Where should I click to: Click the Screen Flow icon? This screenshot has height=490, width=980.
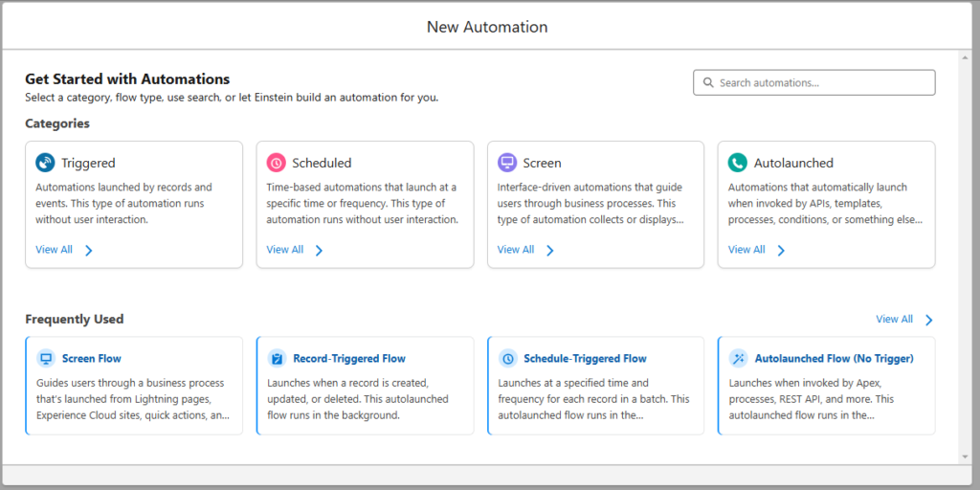click(45, 359)
